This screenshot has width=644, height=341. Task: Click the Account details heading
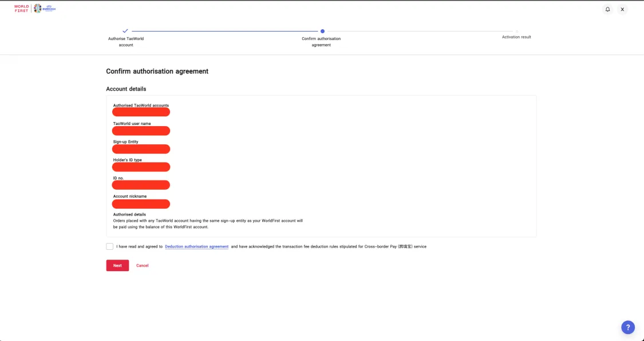(126, 89)
